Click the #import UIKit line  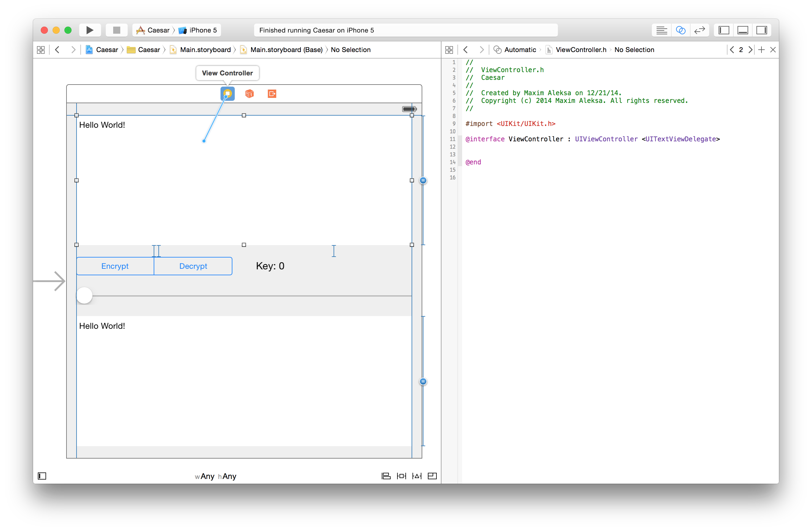tap(510, 124)
